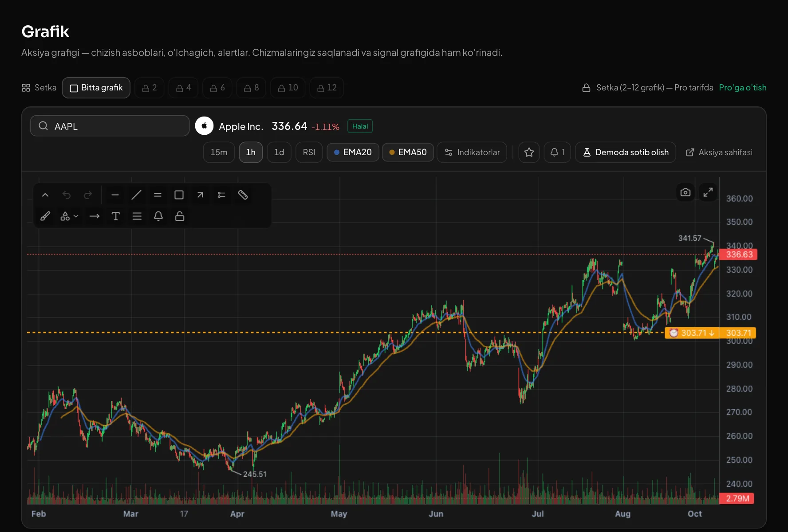Screen dimensions: 788x532
Task: Select the horizontal ray arrow tool
Action: coord(95,216)
